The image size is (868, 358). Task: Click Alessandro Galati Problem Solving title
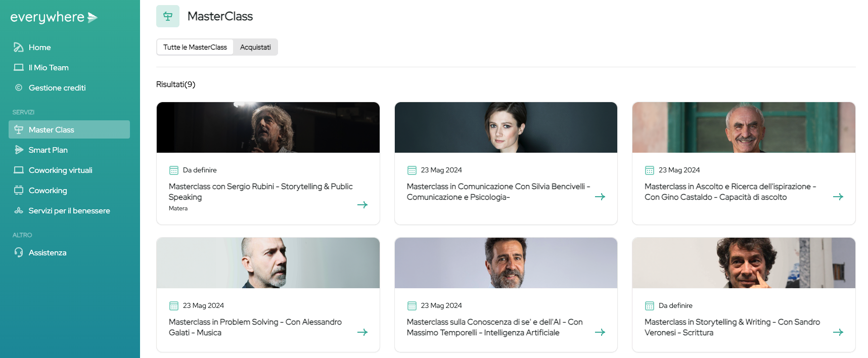(255, 327)
